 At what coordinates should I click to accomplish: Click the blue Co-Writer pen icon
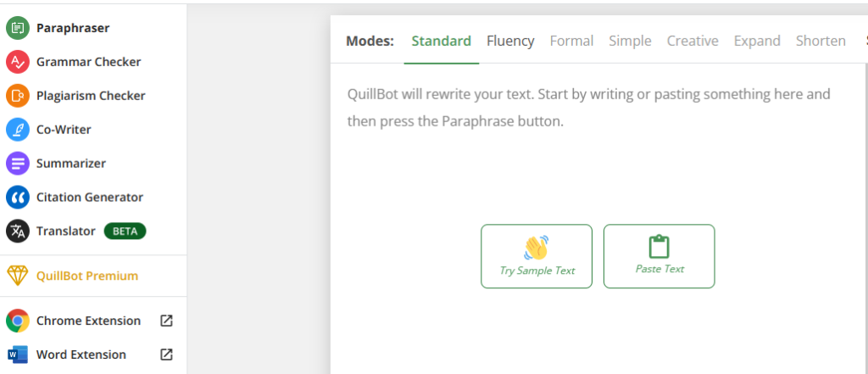[18, 129]
